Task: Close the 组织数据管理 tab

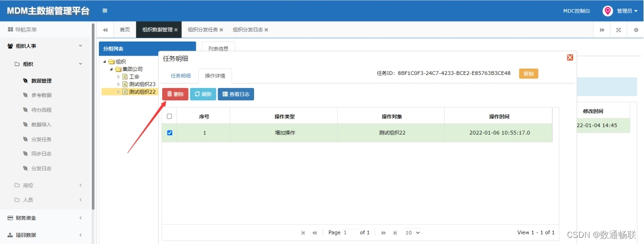Action: click(x=176, y=30)
